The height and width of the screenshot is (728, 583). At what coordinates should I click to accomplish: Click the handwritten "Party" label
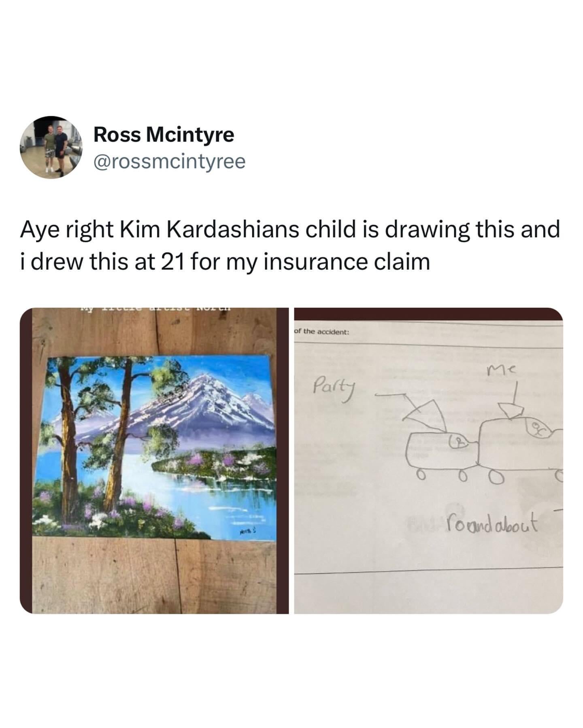tap(334, 389)
